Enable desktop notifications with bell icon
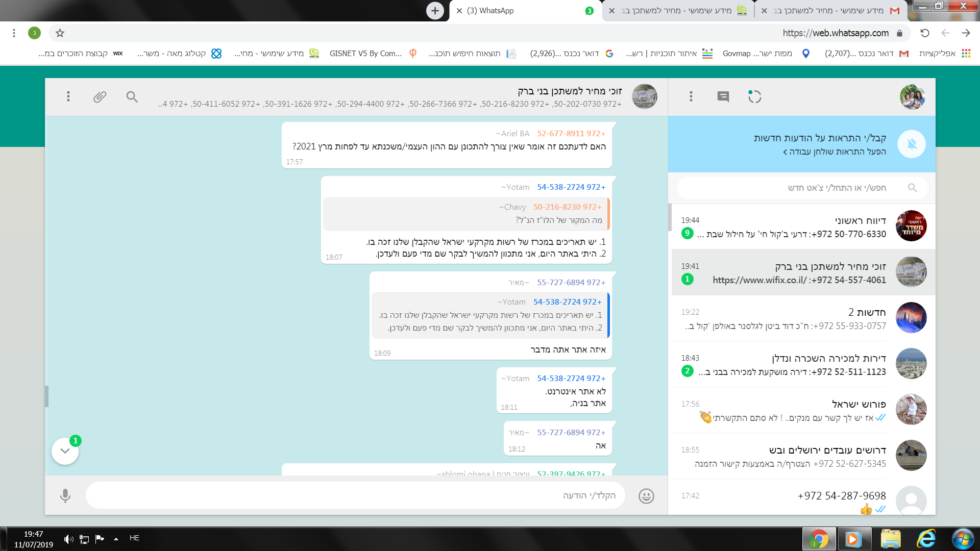Screen dimensions: 980x551 coord(912,144)
